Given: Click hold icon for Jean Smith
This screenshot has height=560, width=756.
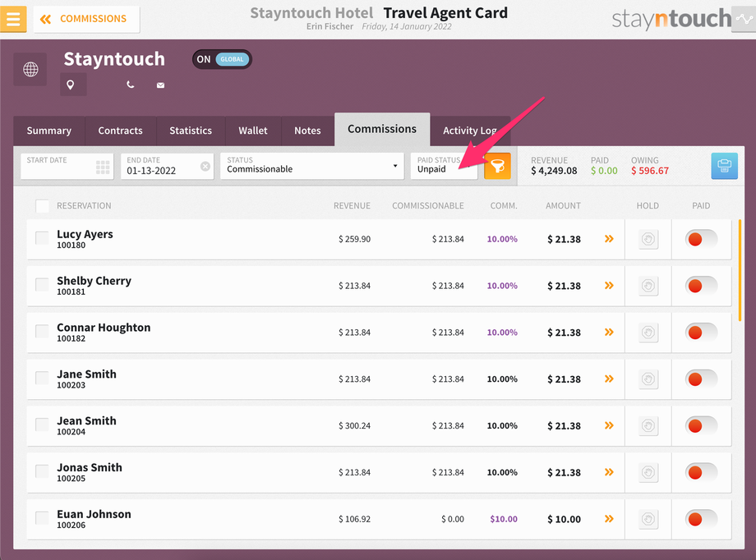Looking at the screenshot, I should [x=648, y=426].
